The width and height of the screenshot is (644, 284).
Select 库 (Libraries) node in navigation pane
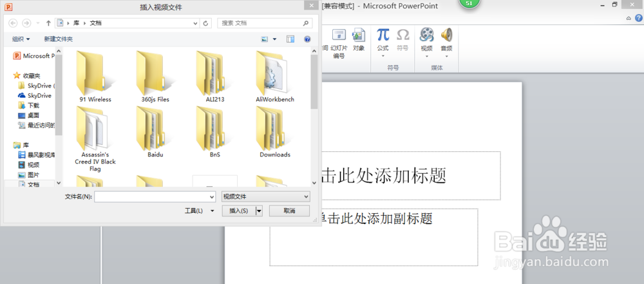(21, 145)
